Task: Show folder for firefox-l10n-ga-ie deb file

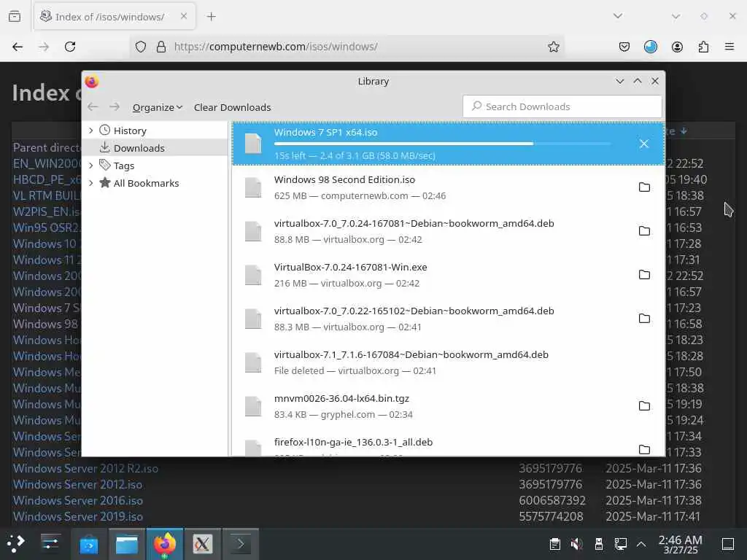Action: tap(644, 449)
